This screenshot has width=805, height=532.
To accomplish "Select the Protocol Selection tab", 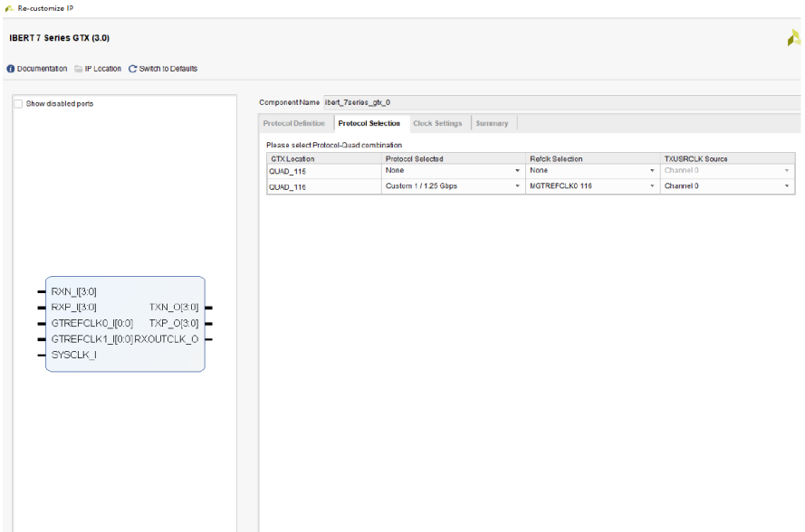I will click(369, 124).
